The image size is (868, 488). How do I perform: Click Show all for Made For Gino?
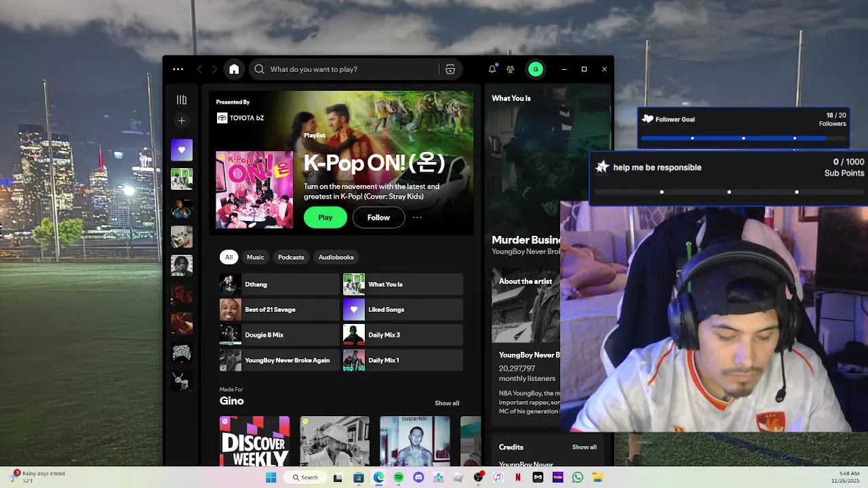click(x=447, y=403)
